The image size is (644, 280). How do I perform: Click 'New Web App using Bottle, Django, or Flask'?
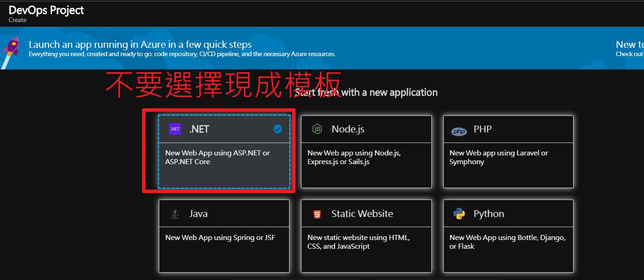(507, 242)
